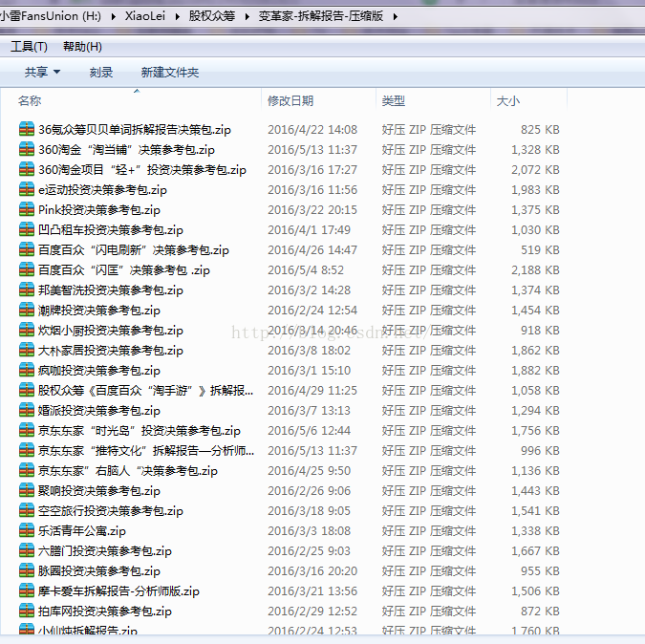Open the 工具(T) menu
Screen dimensions: 645x644
30,47
